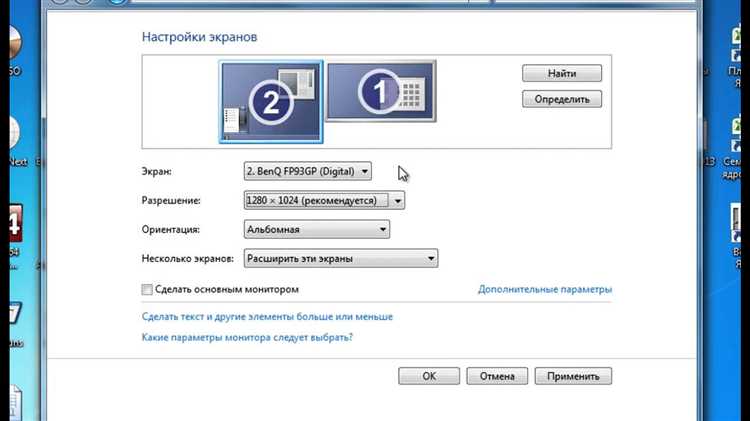Select the monitor 2 display icon

click(271, 102)
